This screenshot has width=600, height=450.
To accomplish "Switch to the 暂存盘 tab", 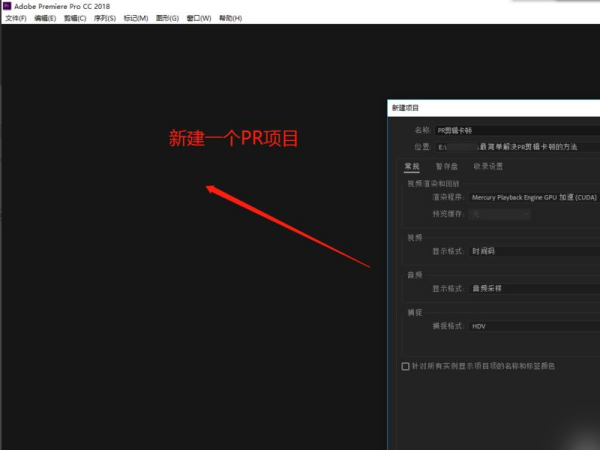I will coord(446,166).
